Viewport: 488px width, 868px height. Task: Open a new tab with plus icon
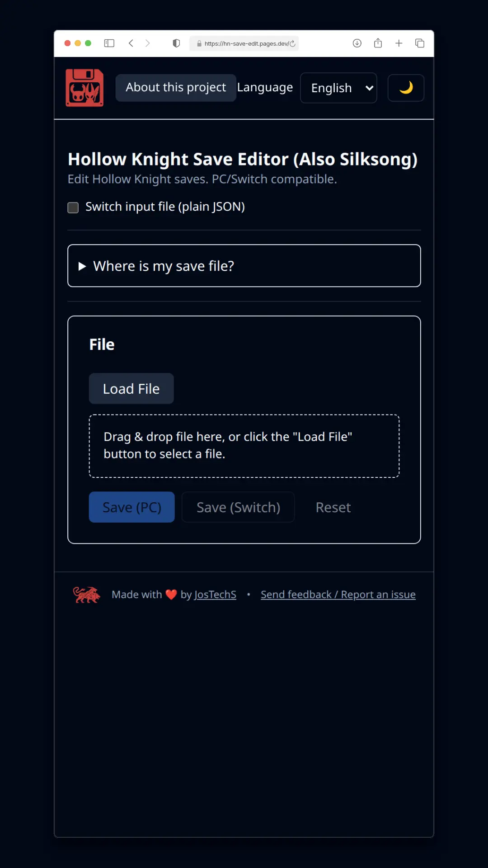point(399,43)
